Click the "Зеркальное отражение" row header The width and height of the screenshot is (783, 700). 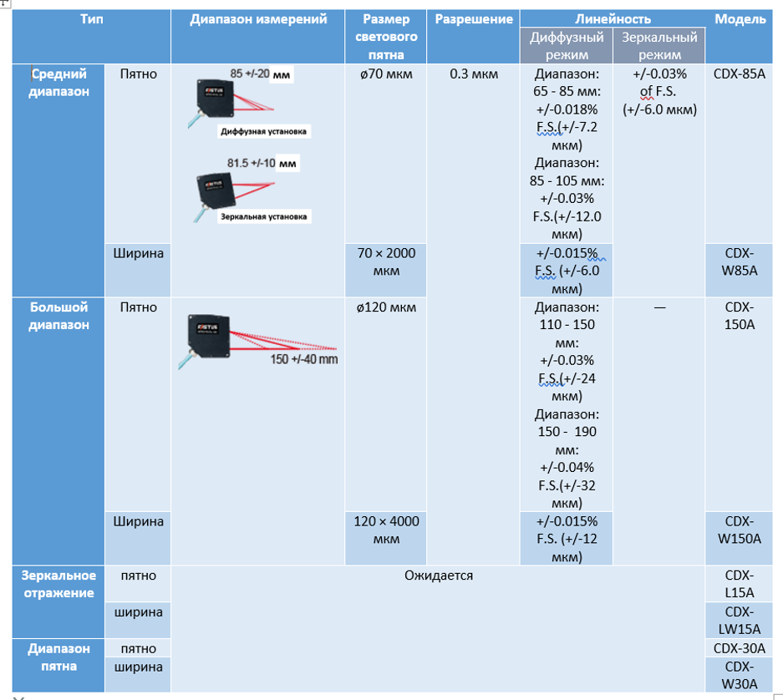pos(58,584)
